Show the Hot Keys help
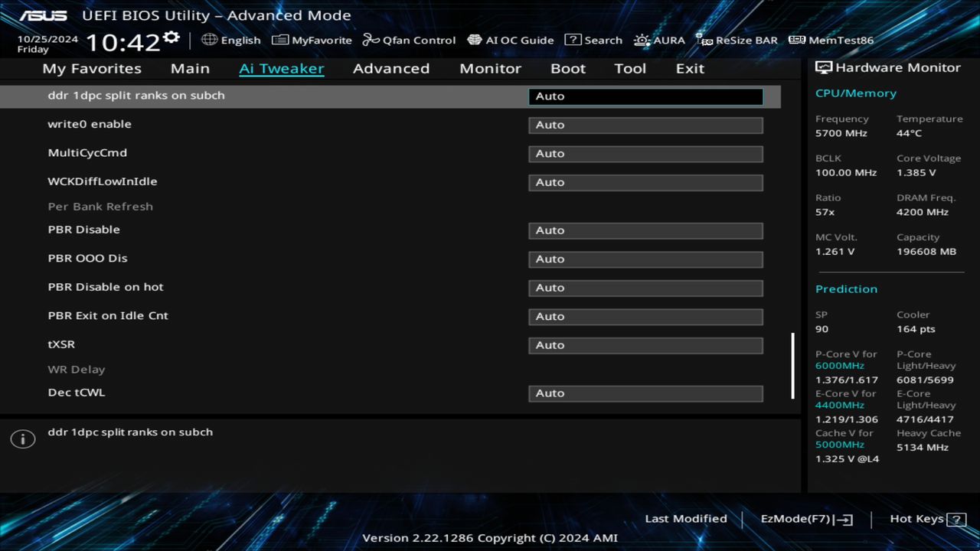Viewport: 980px width, 551px height. click(x=917, y=518)
